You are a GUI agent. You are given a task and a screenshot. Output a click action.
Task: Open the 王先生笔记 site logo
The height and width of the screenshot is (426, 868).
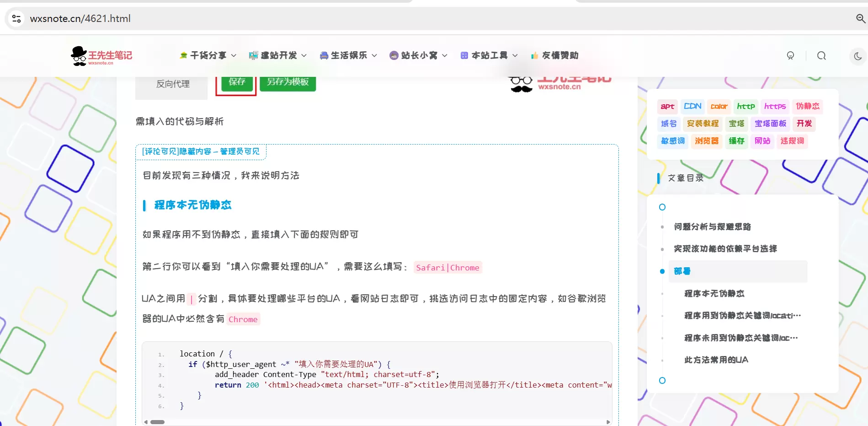[101, 56]
